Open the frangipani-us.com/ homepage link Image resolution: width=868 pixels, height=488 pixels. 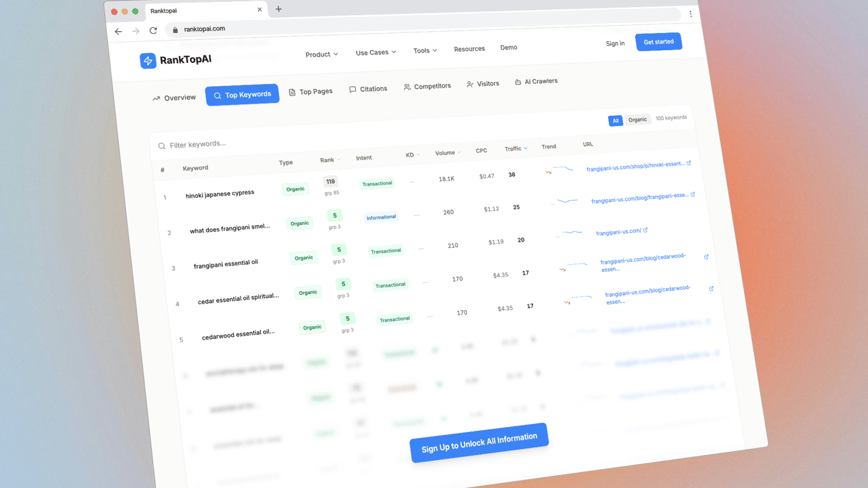[x=618, y=232]
